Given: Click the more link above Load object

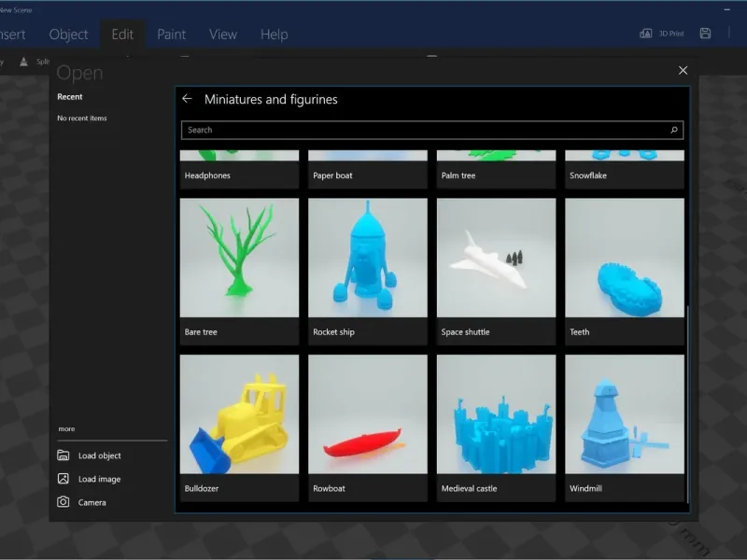Looking at the screenshot, I should click(66, 428).
